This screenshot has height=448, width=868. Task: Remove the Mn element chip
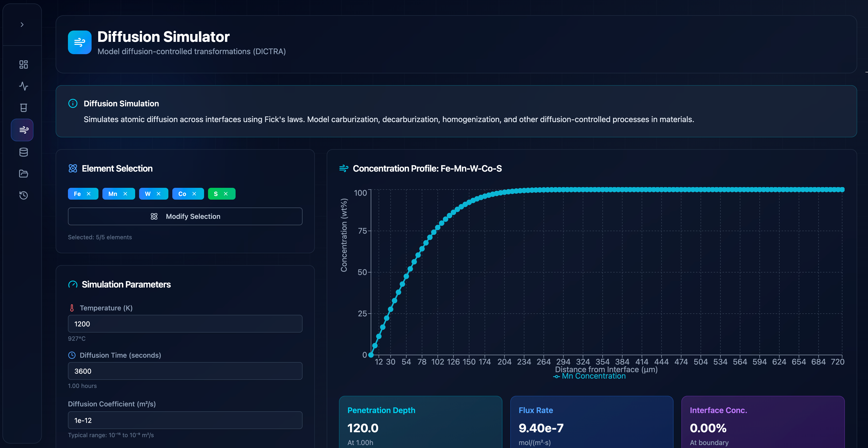coord(125,194)
